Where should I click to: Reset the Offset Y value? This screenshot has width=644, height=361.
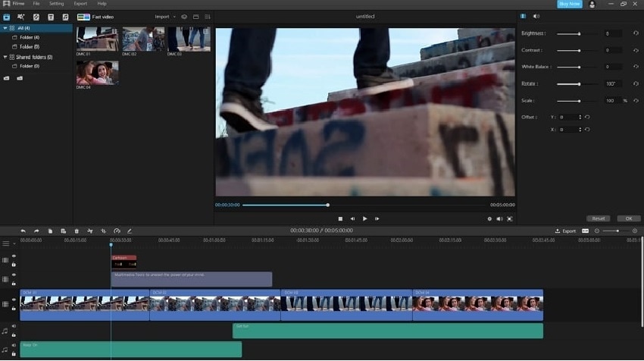click(587, 118)
